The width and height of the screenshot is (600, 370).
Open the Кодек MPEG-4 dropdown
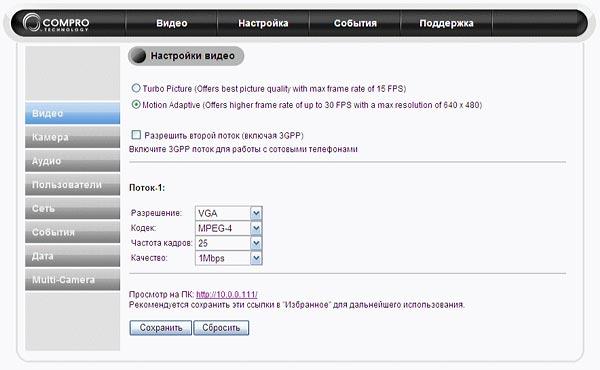pyautogui.click(x=228, y=228)
